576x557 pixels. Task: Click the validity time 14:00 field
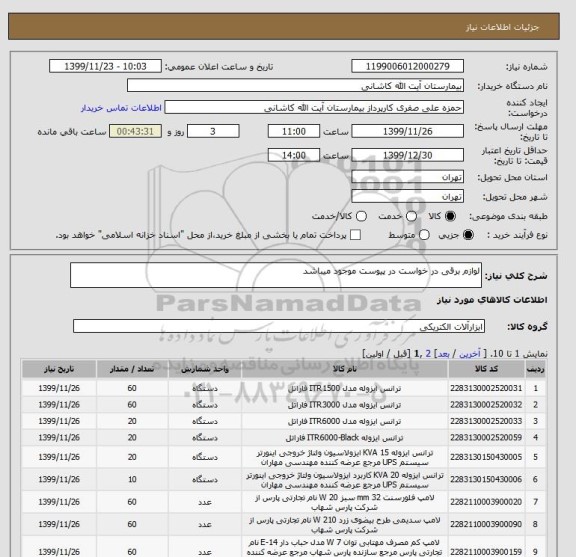[x=294, y=155]
